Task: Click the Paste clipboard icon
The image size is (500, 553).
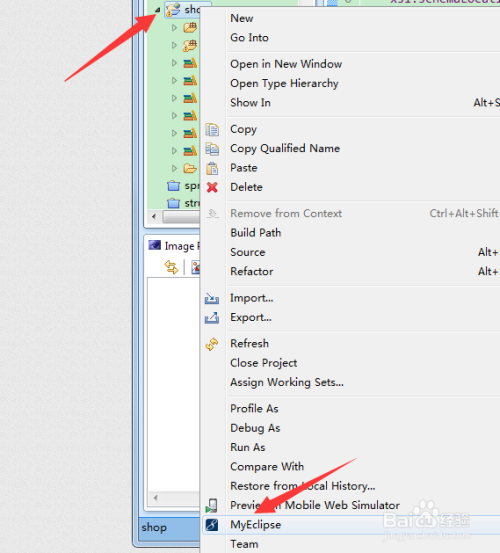Action: point(212,168)
